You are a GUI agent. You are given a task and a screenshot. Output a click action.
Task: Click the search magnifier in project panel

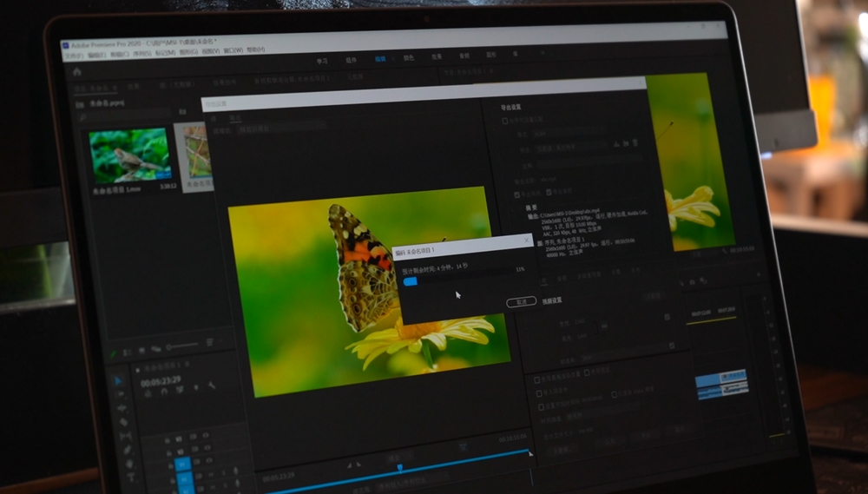[x=83, y=117]
